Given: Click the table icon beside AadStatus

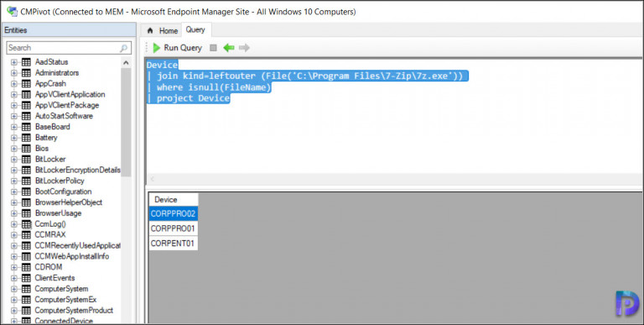Looking at the screenshot, I should pyautogui.click(x=26, y=62).
